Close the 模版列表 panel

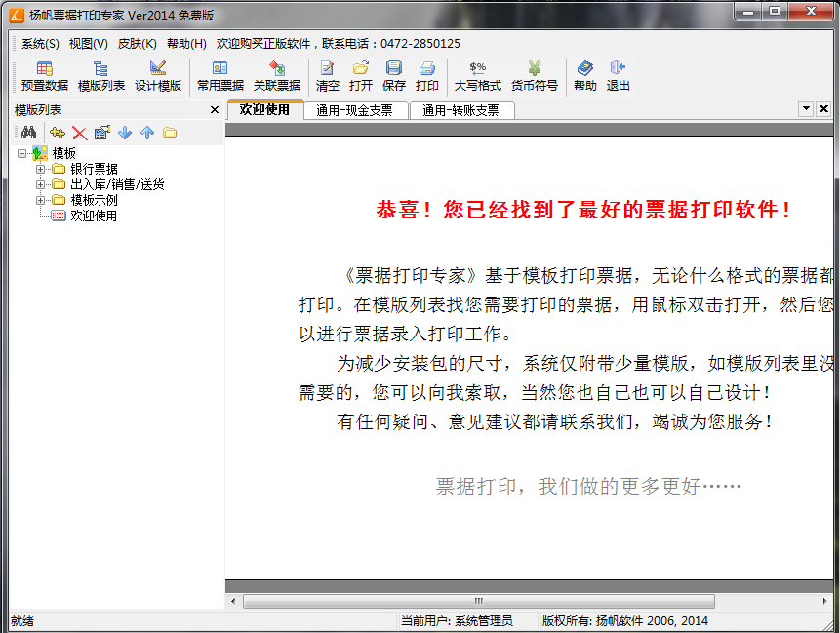[x=213, y=109]
